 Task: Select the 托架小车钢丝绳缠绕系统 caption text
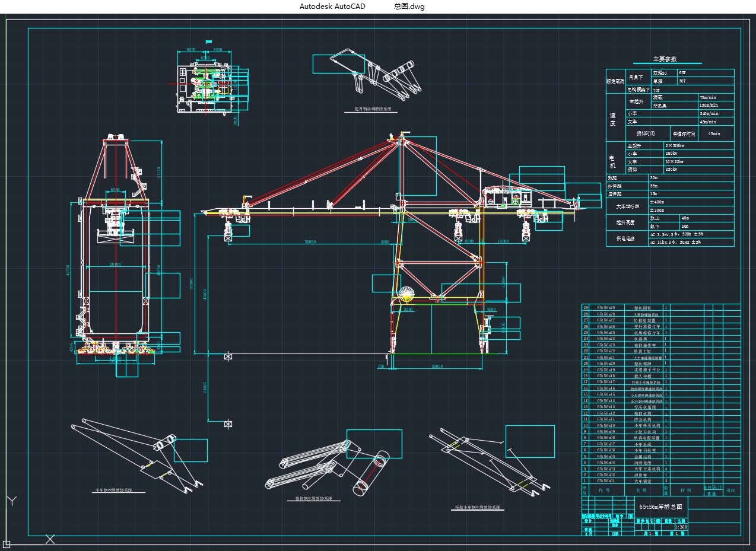click(478, 508)
